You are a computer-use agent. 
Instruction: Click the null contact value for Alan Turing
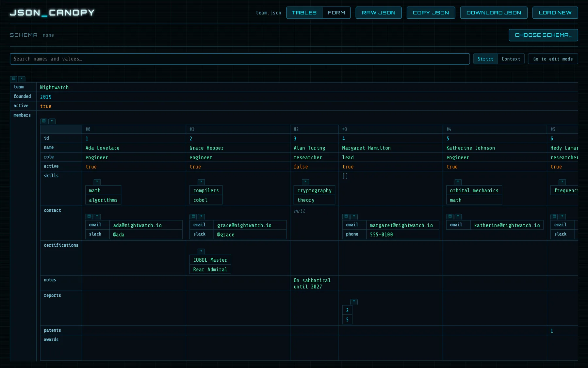pos(299,211)
